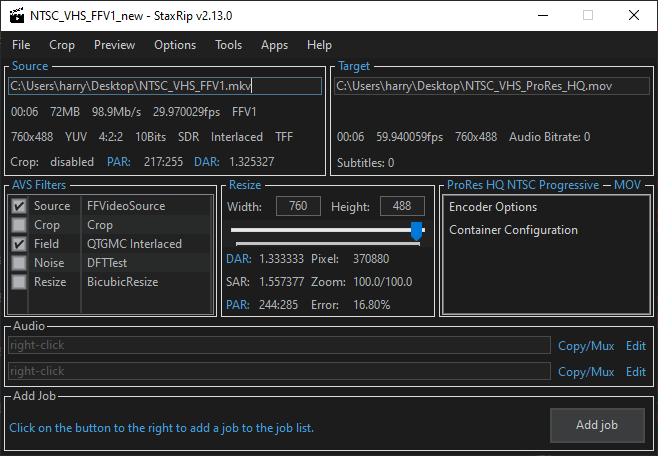Click the Resize DAR link
The width and height of the screenshot is (658, 456).
click(239, 259)
